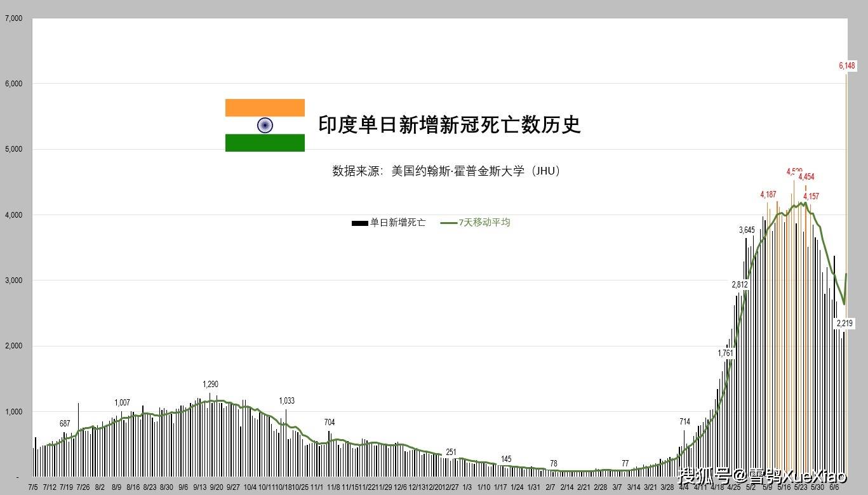Click the 4/4 x-axis date label
This screenshot has width=868, height=495.
point(683,487)
